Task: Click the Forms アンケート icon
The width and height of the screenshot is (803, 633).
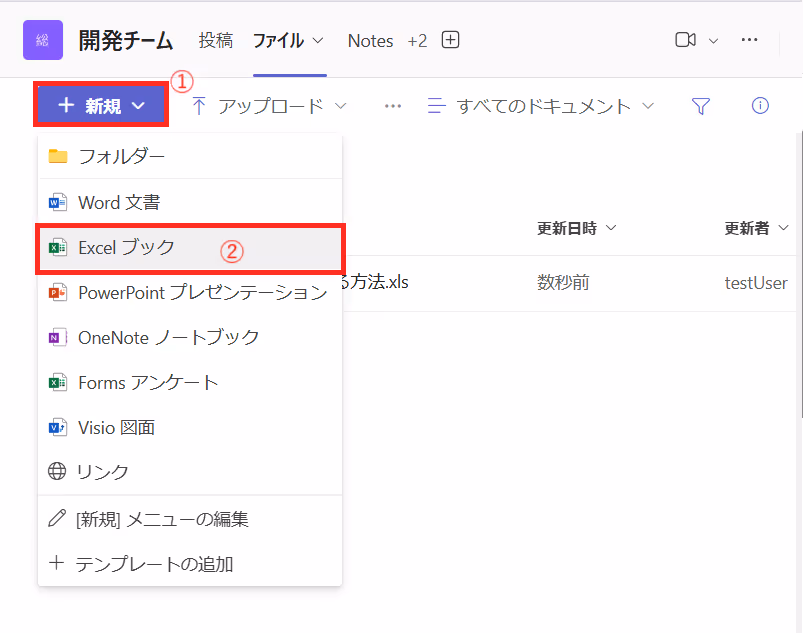Action: [57, 383]
